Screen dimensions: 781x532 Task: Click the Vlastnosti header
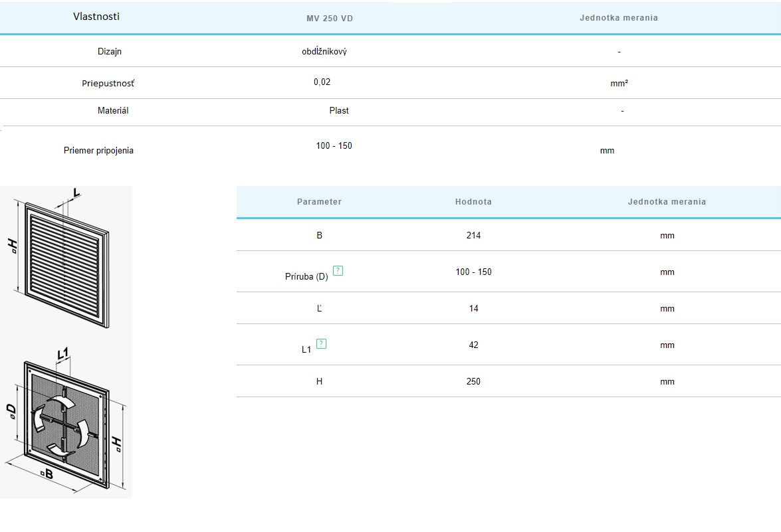tap(96, 17)
